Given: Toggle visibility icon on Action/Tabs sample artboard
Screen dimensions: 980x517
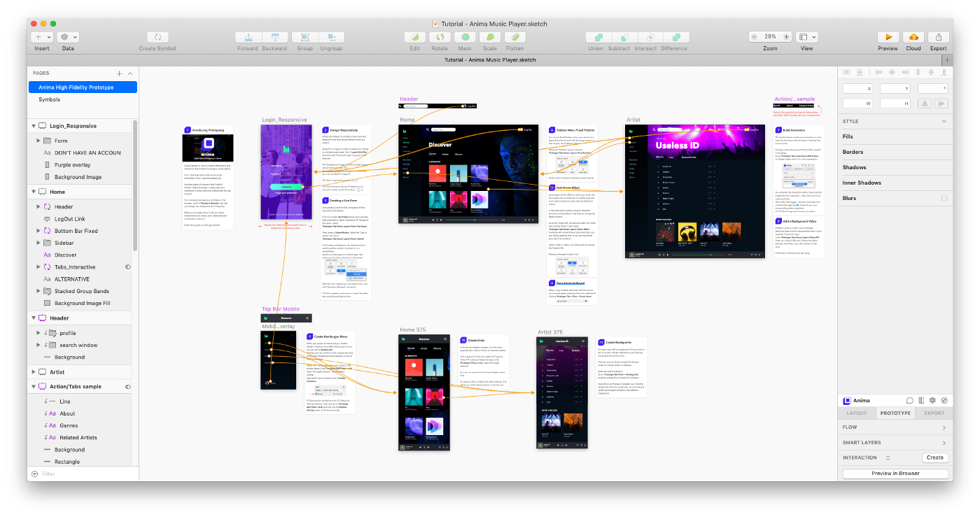Looking at the screenshot, I should (x=127, y=386).
